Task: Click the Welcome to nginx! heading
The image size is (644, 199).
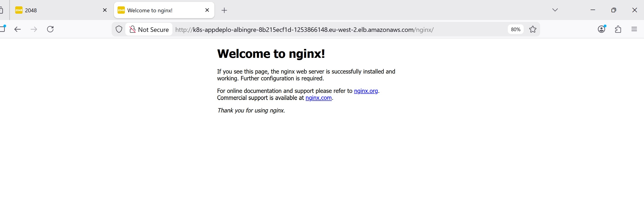Action: [x=271, y=54]
